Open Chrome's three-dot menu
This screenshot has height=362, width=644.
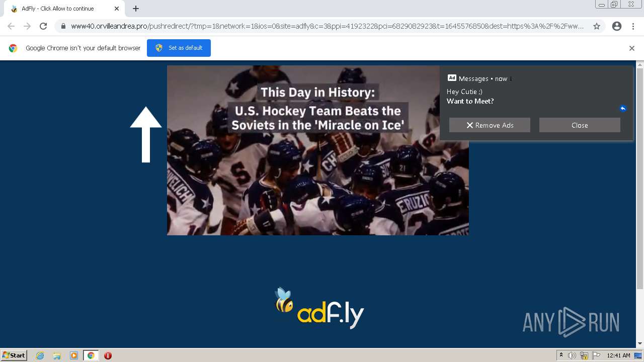click(633, 26)
